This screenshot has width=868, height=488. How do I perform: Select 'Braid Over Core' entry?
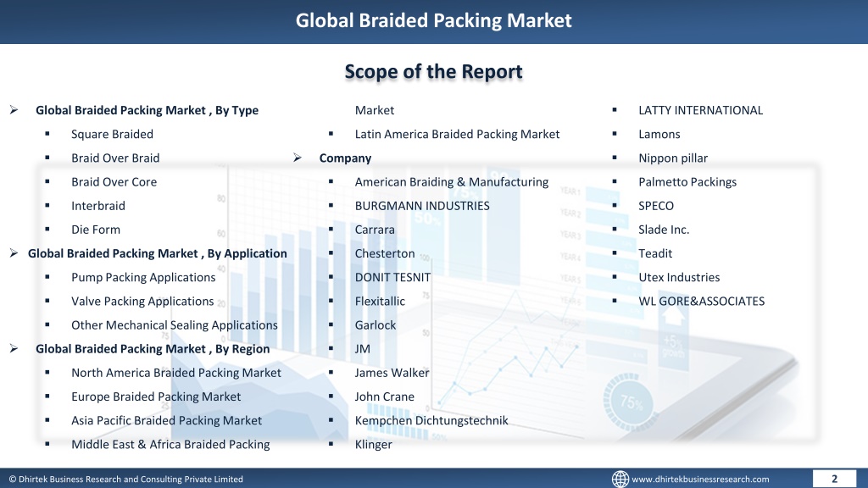point(114,181)
